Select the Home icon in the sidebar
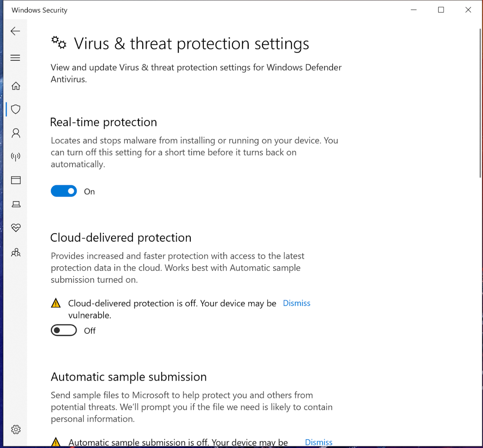Image resolution: width=483 pixels, height=448 pixels. point(16,86)
